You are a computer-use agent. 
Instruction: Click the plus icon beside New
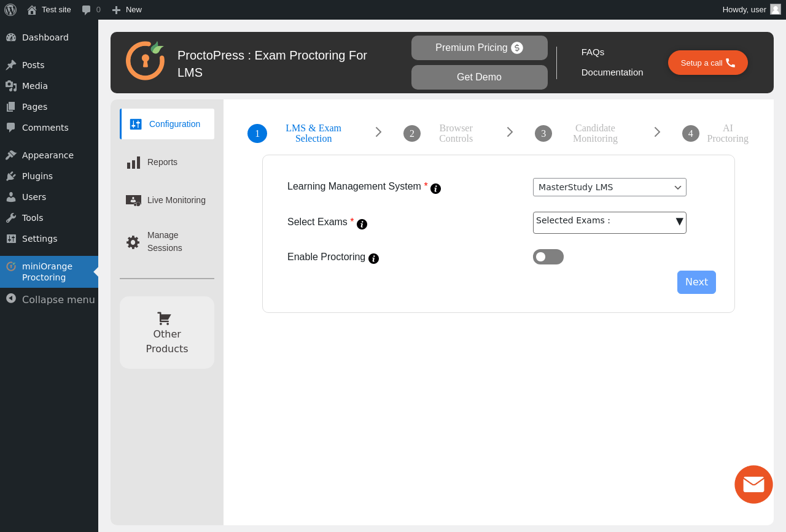116,10
